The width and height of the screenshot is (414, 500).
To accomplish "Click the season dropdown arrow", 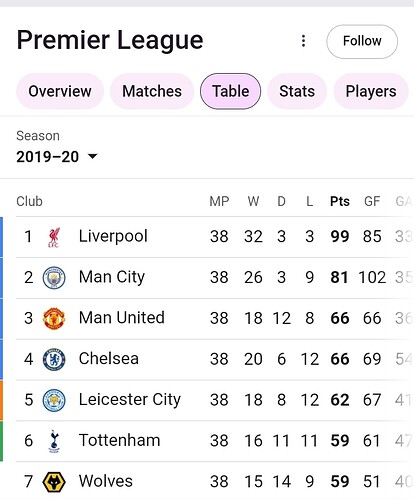I will (92, 156).
